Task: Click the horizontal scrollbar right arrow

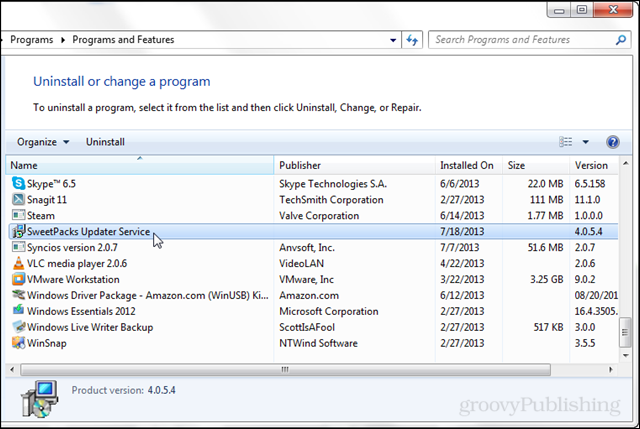Action: pos(611,370)
